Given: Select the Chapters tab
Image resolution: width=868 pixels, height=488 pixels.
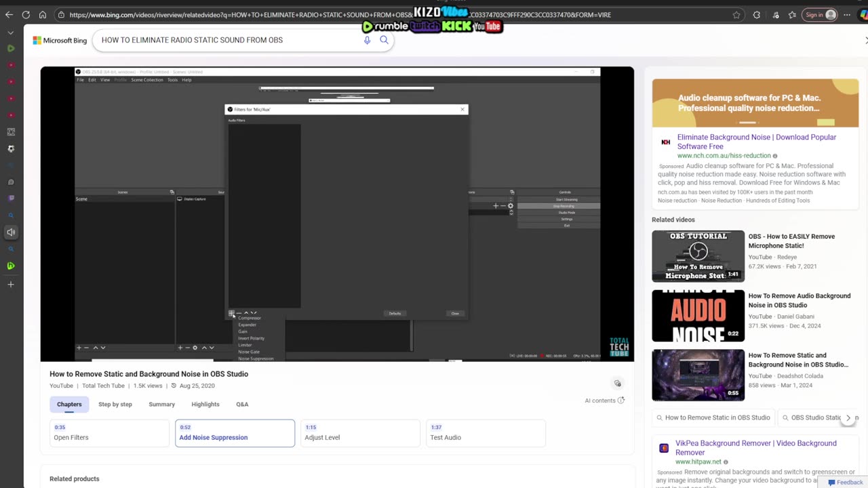Looking at the screenshot, I should pos(69,404).
